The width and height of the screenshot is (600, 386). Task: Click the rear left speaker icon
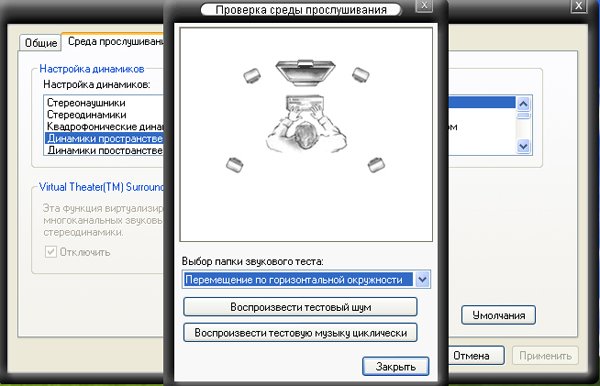click(235, 164)
